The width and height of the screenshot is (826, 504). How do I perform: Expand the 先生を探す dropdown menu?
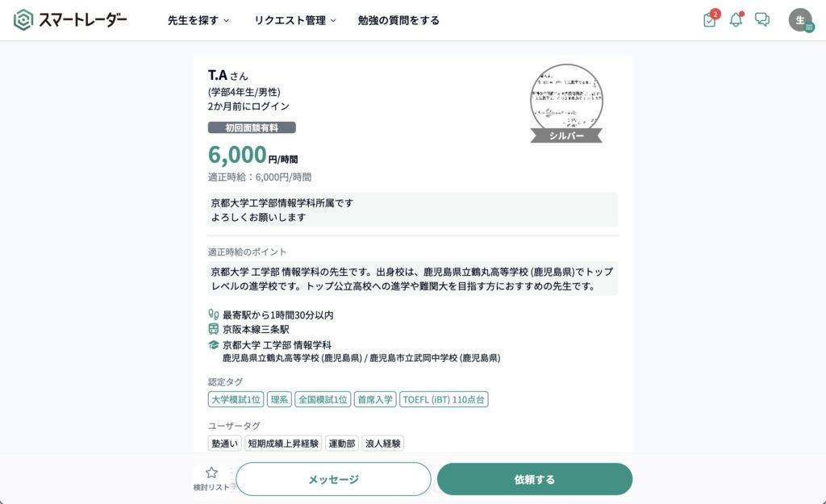198,20
